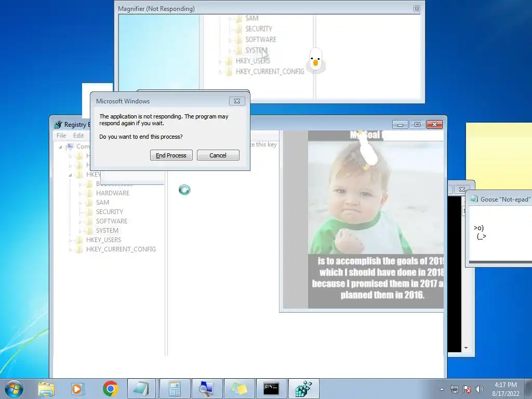532x399 pixels.
Task: Minimize the Registry Editor window
Action: (400, 125)
